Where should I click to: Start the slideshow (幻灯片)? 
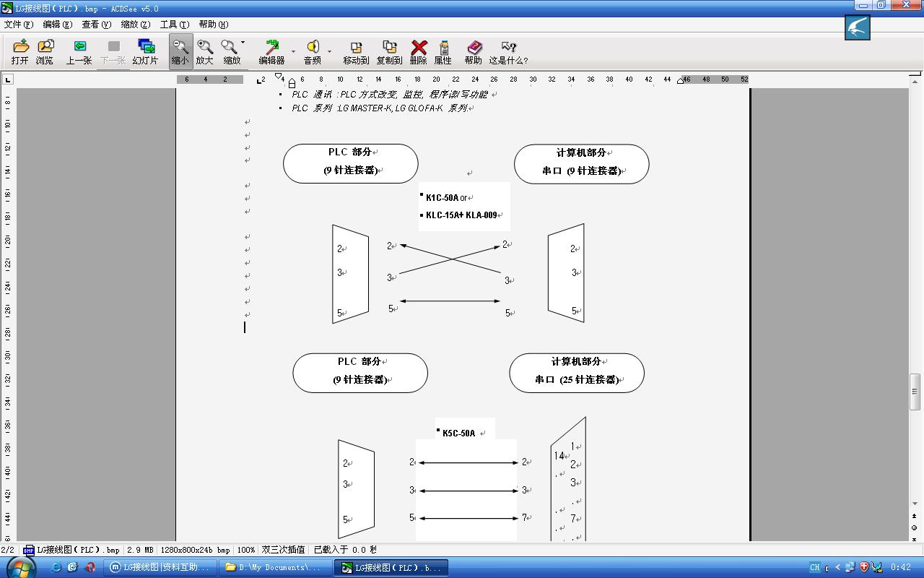coord(145,52)
